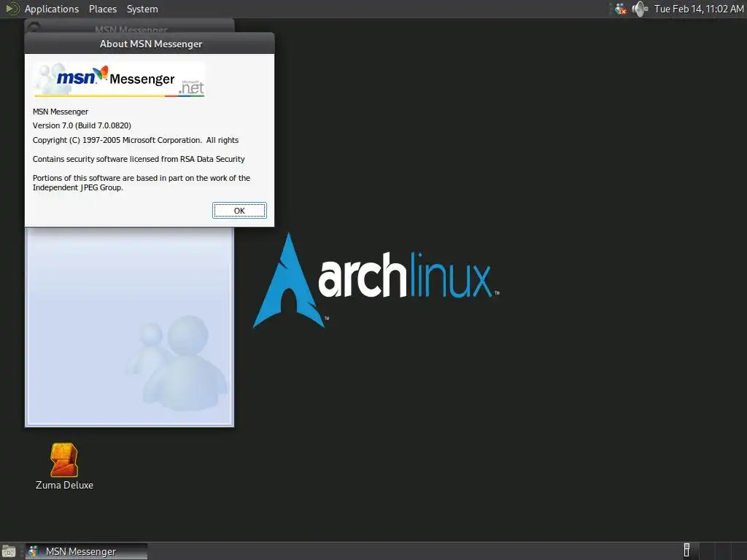Activate MSN Messenger taskbar button
747x560 pixels.
point(86,551)
